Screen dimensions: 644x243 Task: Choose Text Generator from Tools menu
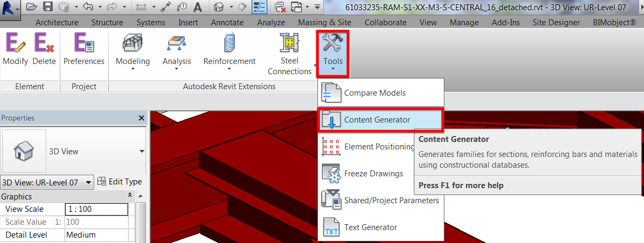[381, 227]
